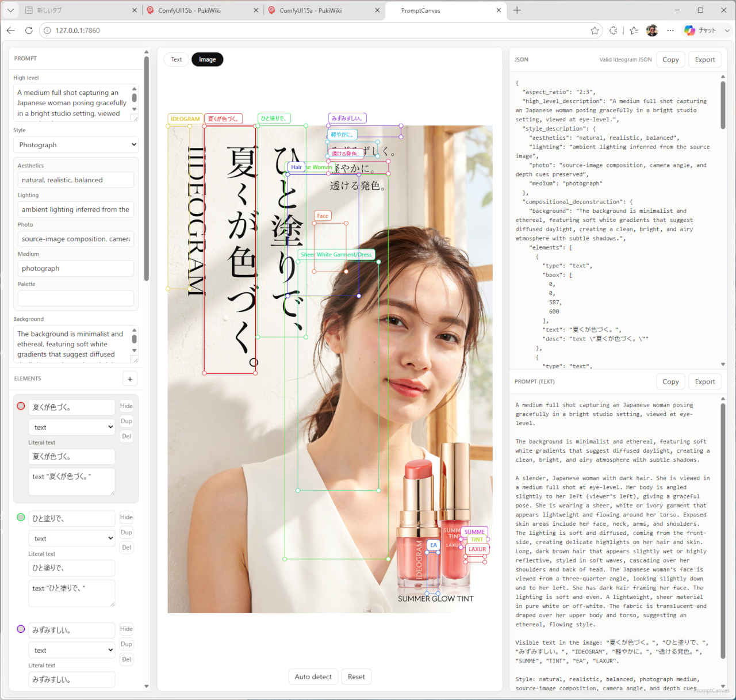Bookmark page with the star icon
Viewport: 736px width, 700px height.
[595, 30]
